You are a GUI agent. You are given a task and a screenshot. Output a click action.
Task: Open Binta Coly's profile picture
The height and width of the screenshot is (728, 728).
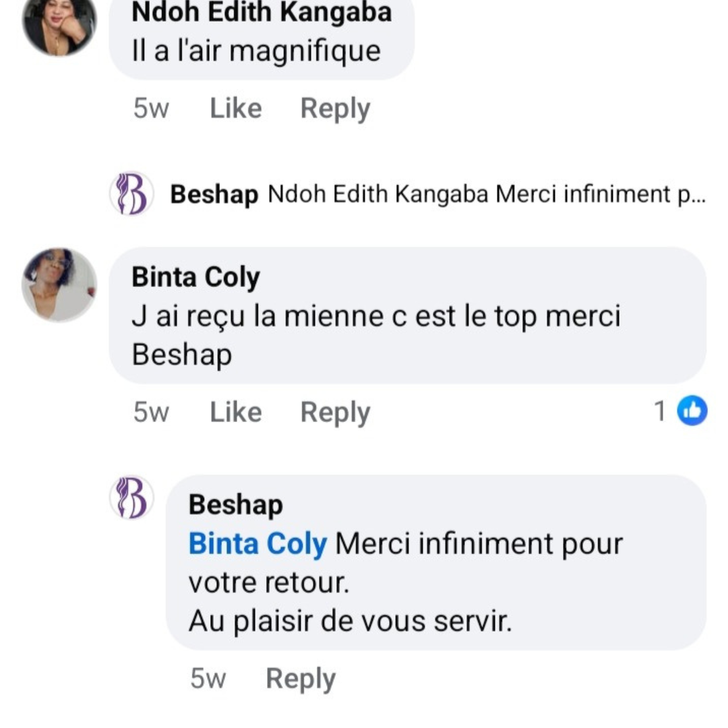pos(59,284)
